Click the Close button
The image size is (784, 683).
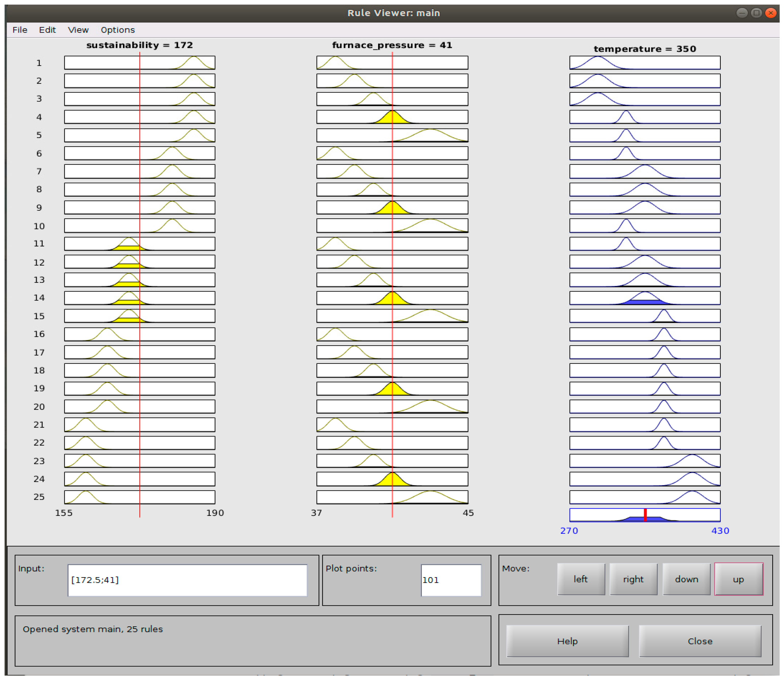(x=700, y=641)
